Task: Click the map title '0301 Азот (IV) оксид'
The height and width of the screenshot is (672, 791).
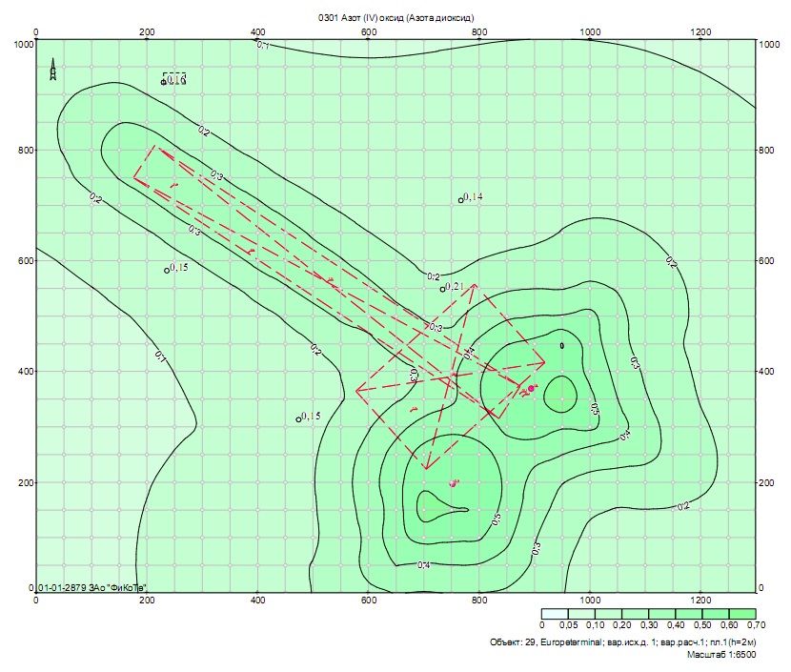Action: tap(395, 18)
